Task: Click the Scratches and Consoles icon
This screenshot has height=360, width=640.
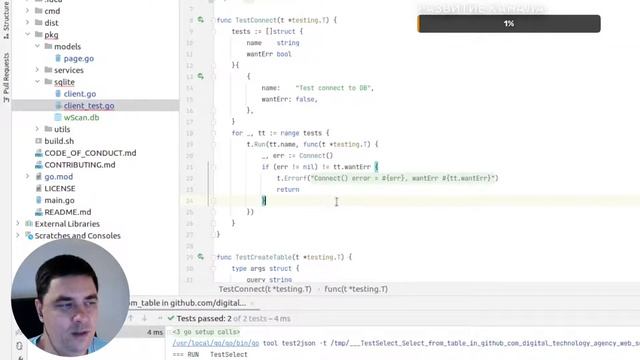Action: [x=29, y=236]
